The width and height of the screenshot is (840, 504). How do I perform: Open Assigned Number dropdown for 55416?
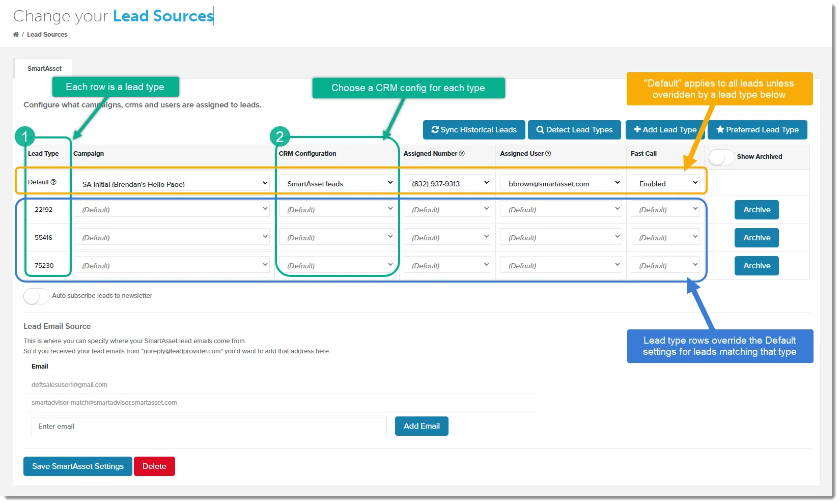447,237
